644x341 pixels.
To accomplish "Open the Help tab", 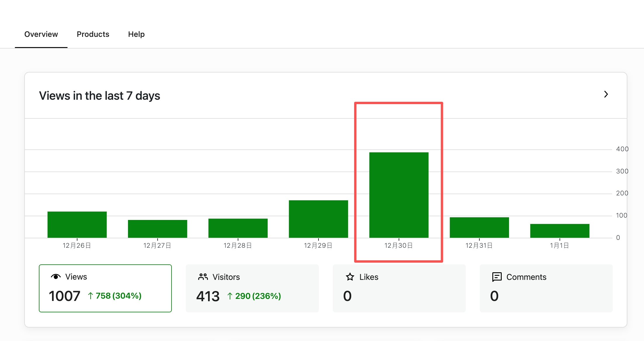I will pos(136,34).
